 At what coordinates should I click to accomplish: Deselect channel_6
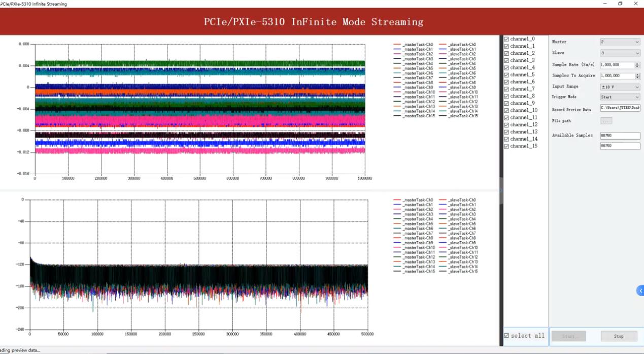[506, 82]
